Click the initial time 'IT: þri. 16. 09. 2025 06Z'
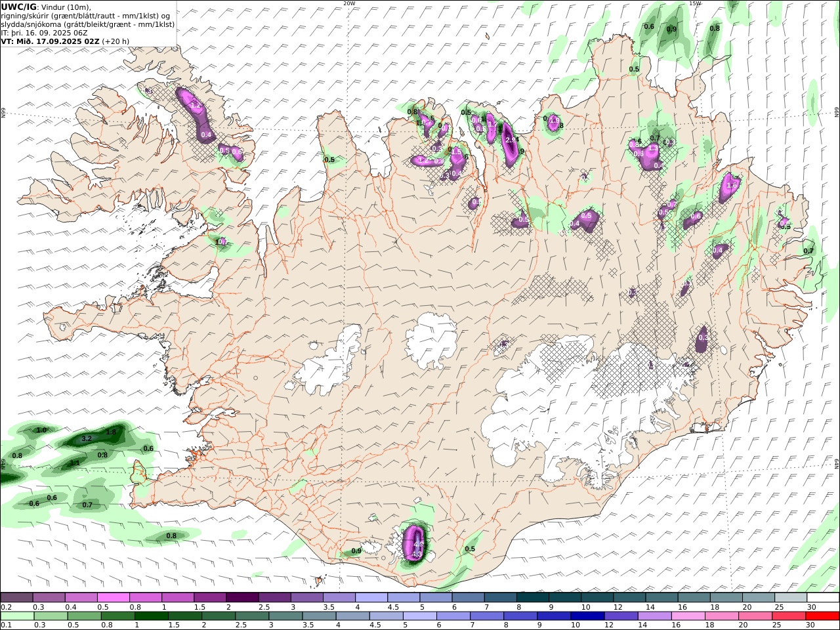 [44, 32]
